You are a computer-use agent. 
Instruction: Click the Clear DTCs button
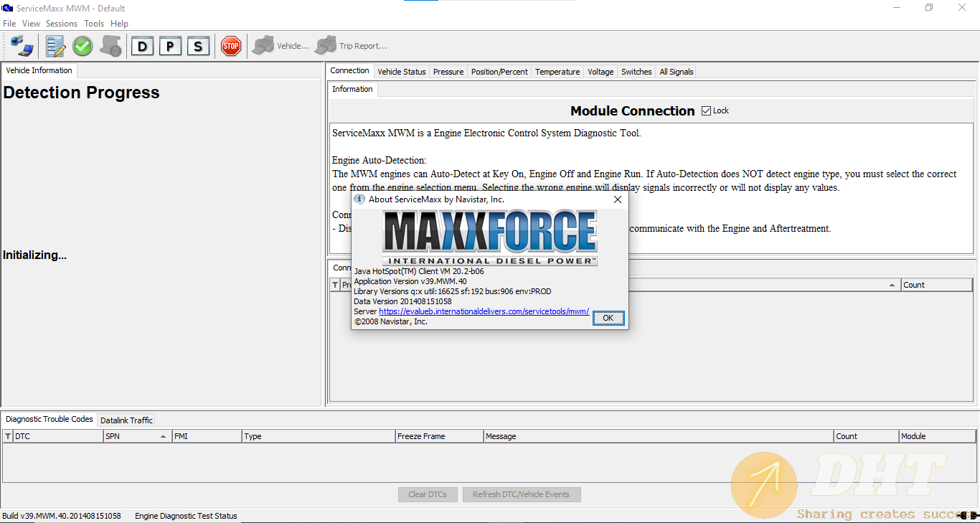428,494
